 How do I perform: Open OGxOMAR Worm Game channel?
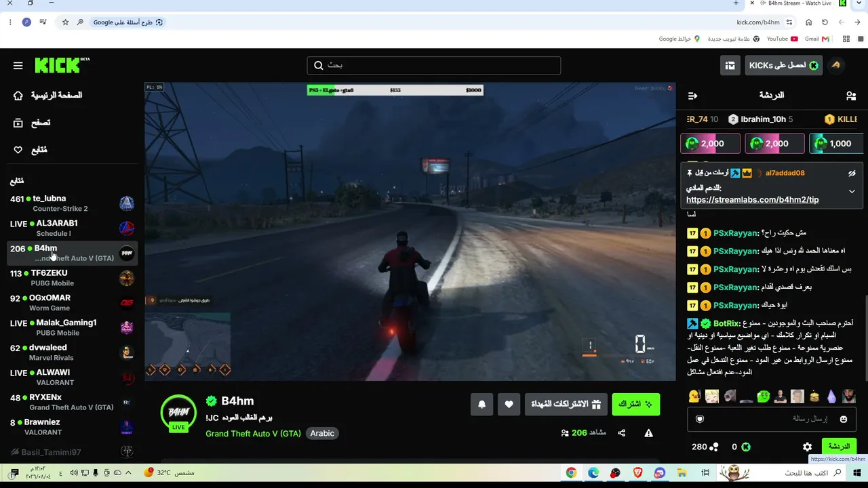tap(72, 303)
